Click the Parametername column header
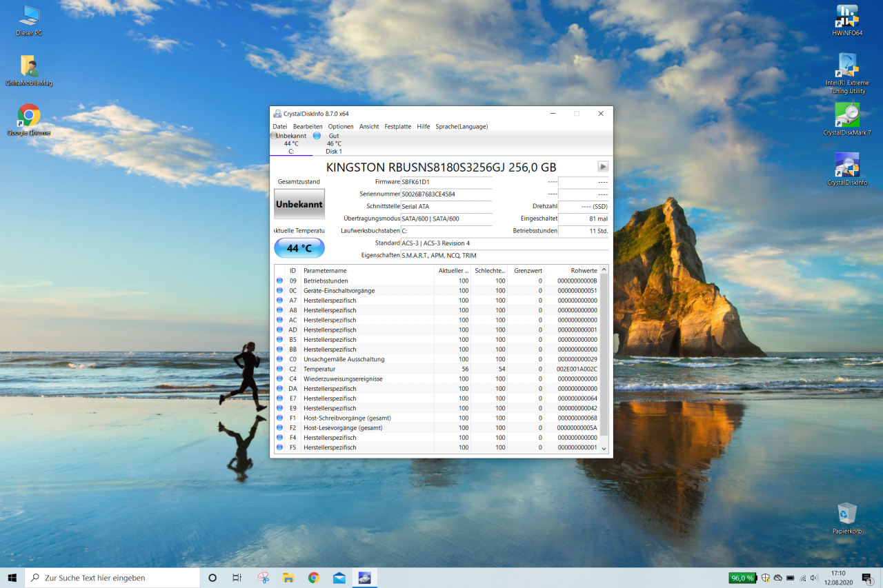Viewport: 883px width, 588px height. coord(368,270)
